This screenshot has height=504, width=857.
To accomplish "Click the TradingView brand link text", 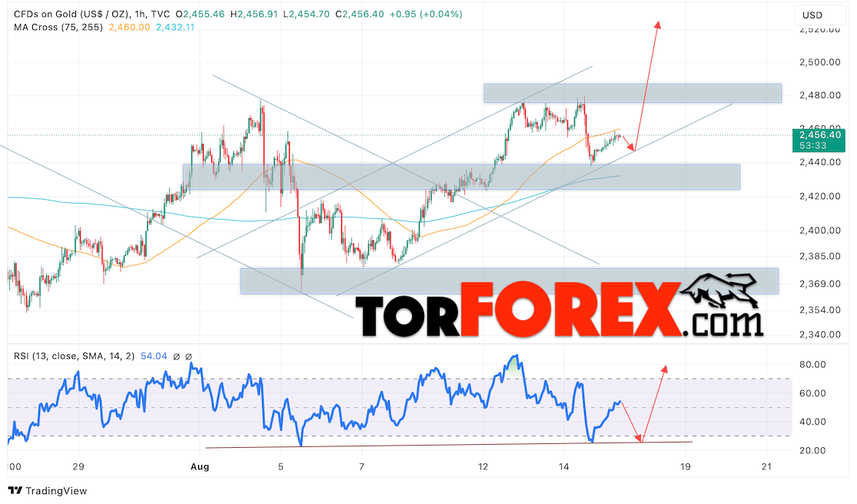I will (56, 491).
